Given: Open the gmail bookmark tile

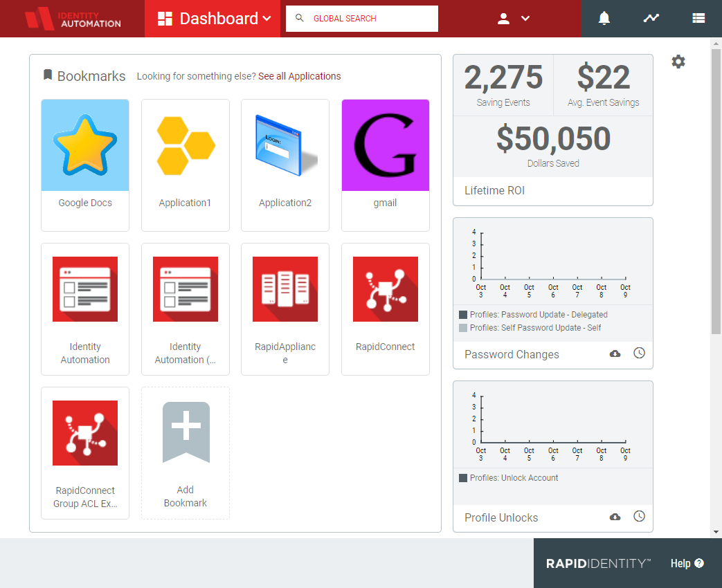Looking at the screenshot, I should click(386, 165).
